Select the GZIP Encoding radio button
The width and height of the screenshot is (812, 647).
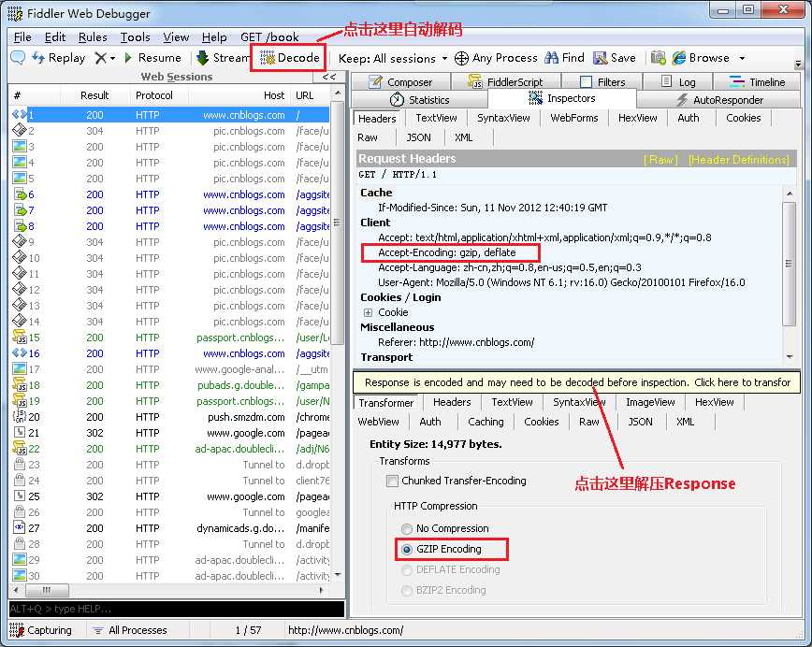coord(407,550)
